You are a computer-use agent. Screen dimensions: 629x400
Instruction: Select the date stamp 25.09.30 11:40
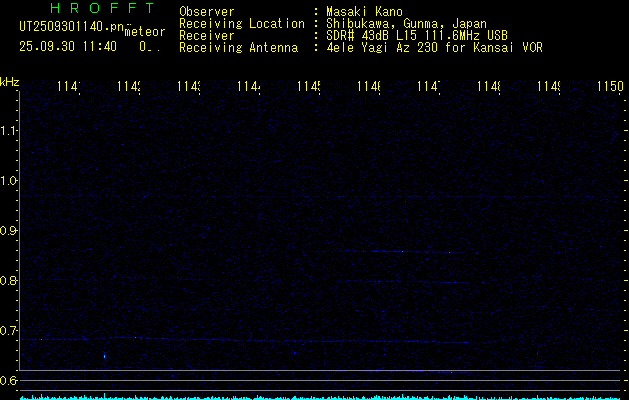tap(68, 47)
